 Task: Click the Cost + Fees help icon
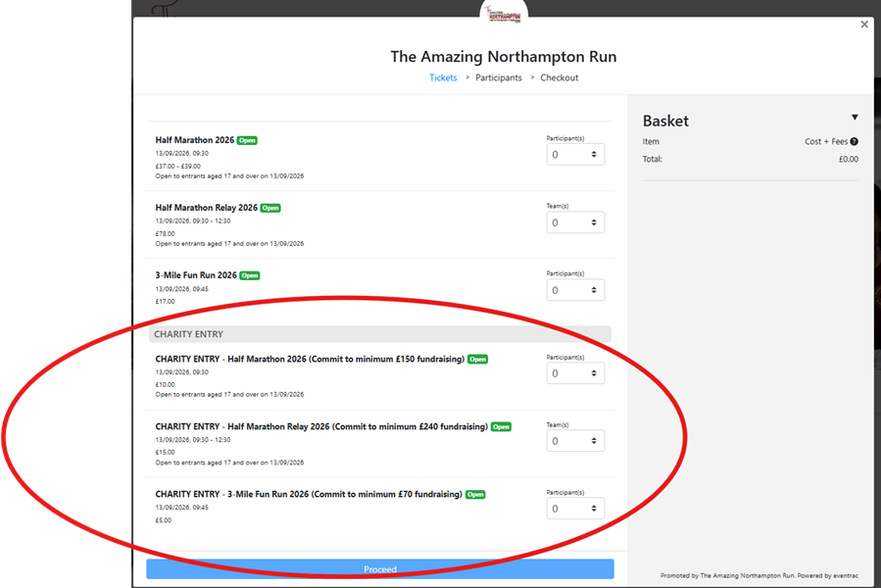point(854,142)
